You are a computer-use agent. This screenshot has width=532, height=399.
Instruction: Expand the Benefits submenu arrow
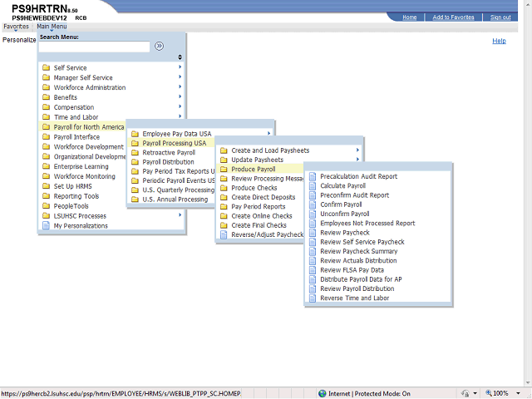pos(180,96)
